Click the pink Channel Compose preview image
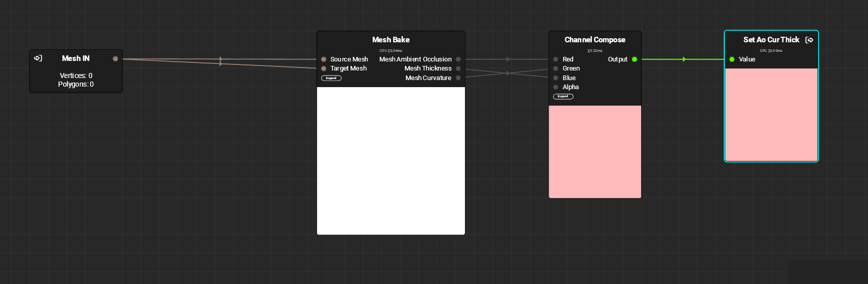Screen dimensions: 868x284 tap(594, 152)
